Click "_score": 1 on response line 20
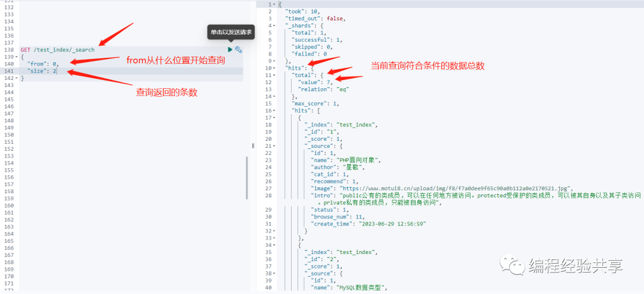644x294 pixels. click(x=323, y=139)
